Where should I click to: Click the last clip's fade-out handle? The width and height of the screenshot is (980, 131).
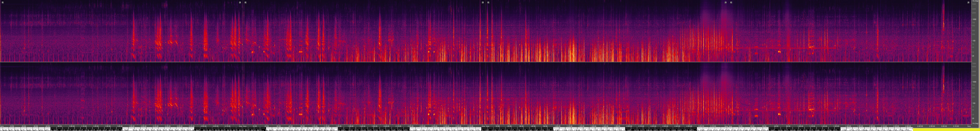968,2
